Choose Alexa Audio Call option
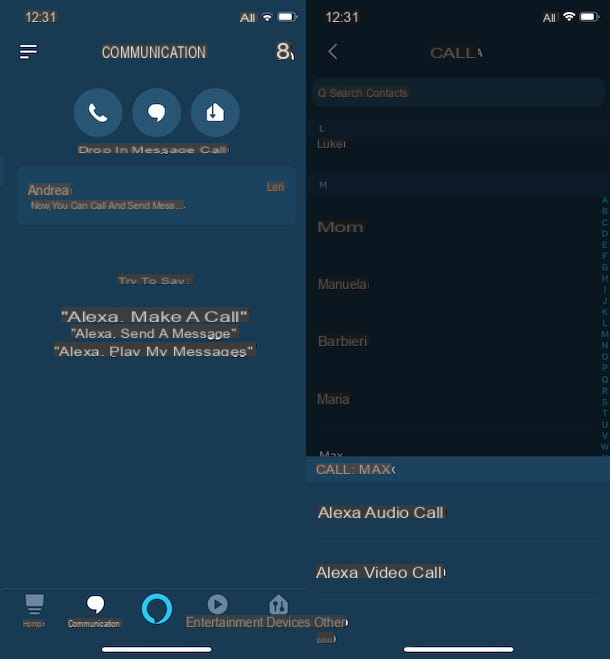 click(x=381, y=513)
